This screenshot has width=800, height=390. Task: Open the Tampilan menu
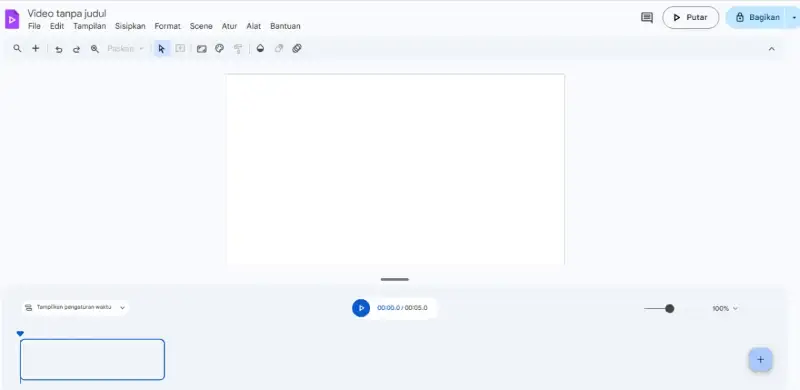[x=90, y=26]
